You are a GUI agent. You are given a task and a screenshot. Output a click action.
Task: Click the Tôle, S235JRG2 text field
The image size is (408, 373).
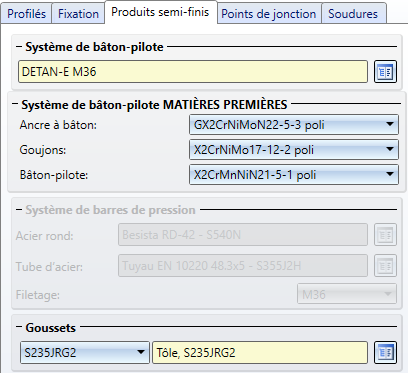tap(260, 352)
